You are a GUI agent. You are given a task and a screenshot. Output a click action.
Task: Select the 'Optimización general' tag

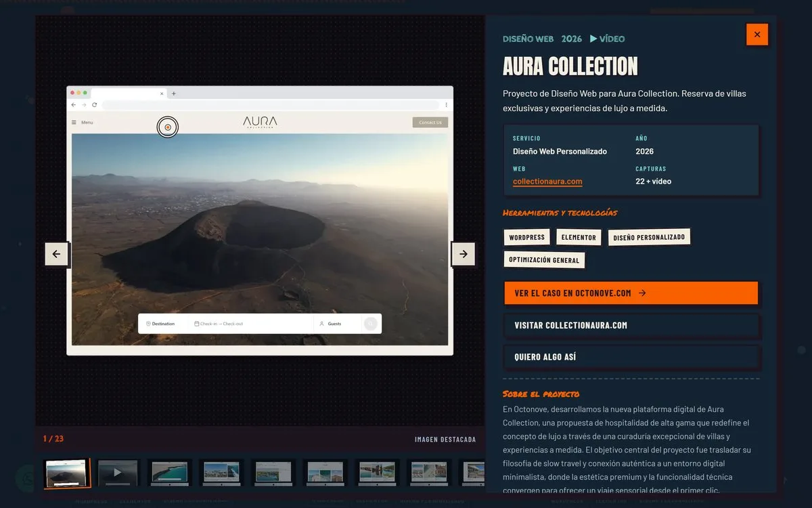pyautogui.click(x=544, y=260)
